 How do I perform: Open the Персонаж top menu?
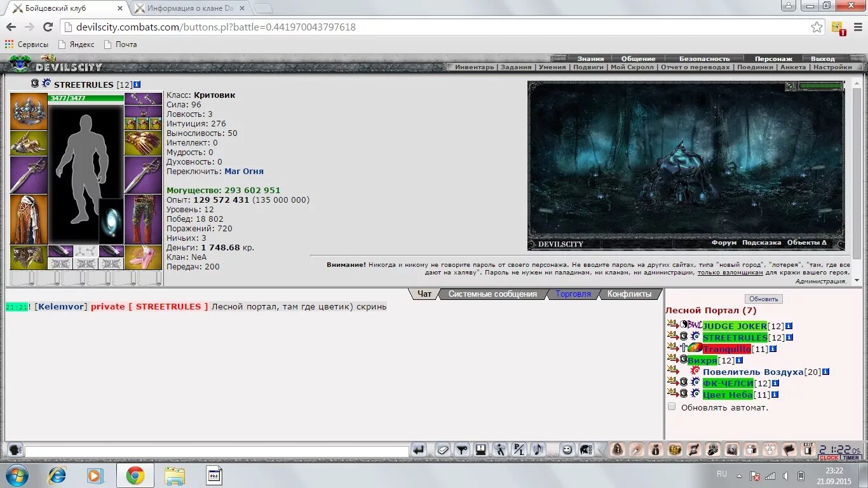coord(773,58)
